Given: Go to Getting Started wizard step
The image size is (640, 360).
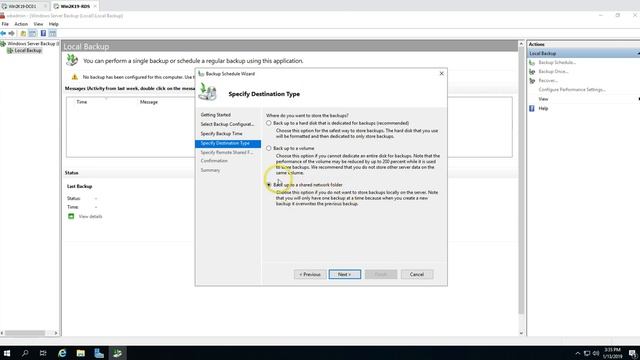Looking at the screenshot, I should click(216, 115).
